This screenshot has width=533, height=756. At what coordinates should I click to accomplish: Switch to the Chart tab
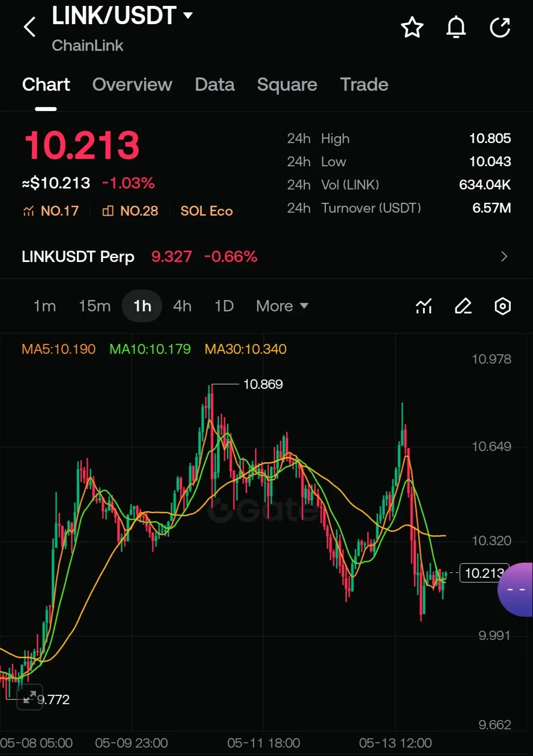pos(46,84)
